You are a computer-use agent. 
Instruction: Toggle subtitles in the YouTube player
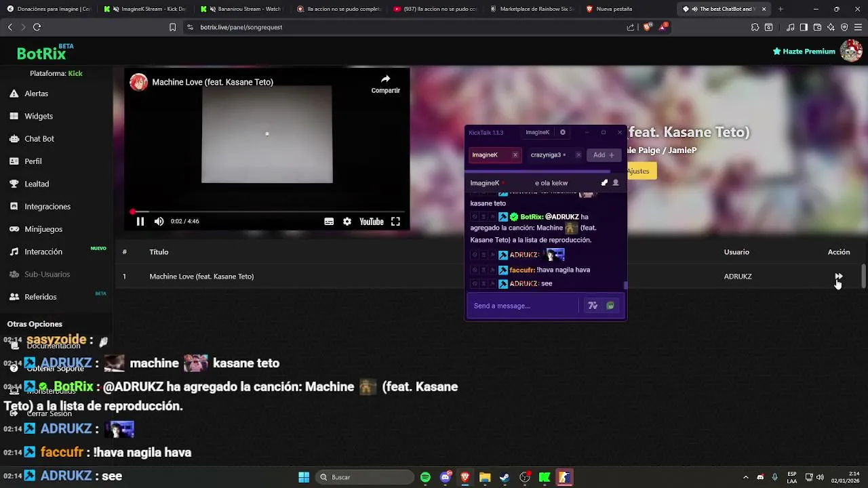[x=329, y=222]
